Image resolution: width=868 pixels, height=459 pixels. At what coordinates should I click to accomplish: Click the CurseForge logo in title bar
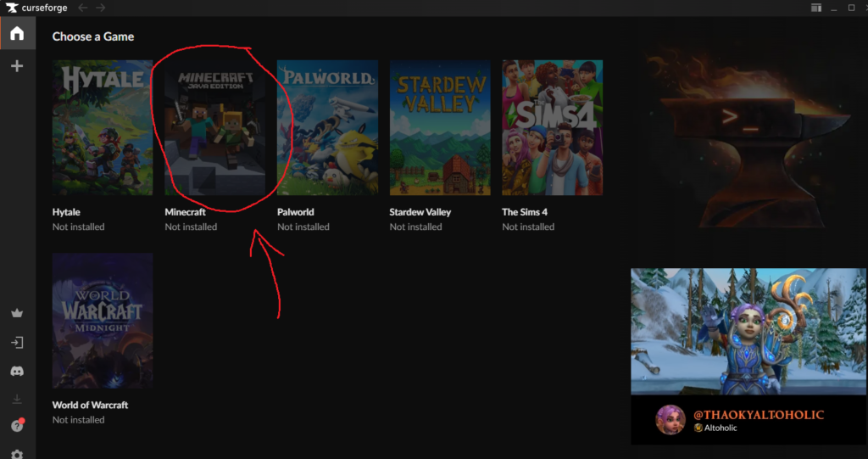click(12, 8)
